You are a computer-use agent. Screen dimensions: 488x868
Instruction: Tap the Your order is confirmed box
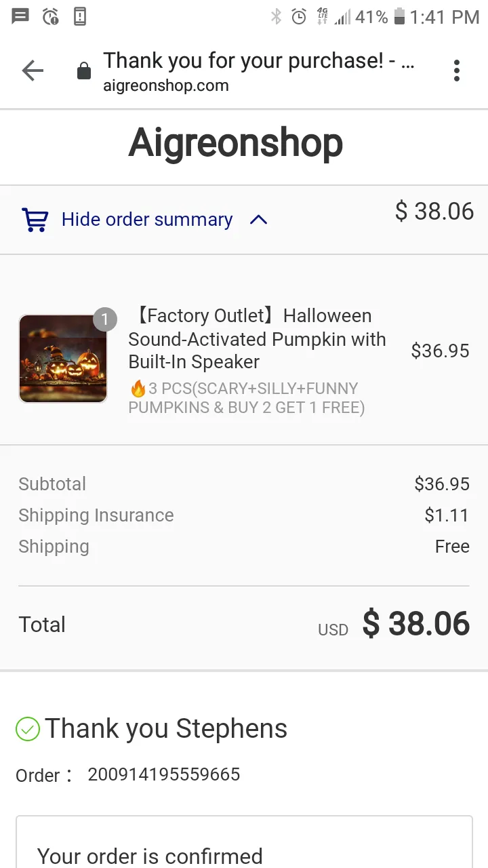pyautogui.click(x=244, y=842)
